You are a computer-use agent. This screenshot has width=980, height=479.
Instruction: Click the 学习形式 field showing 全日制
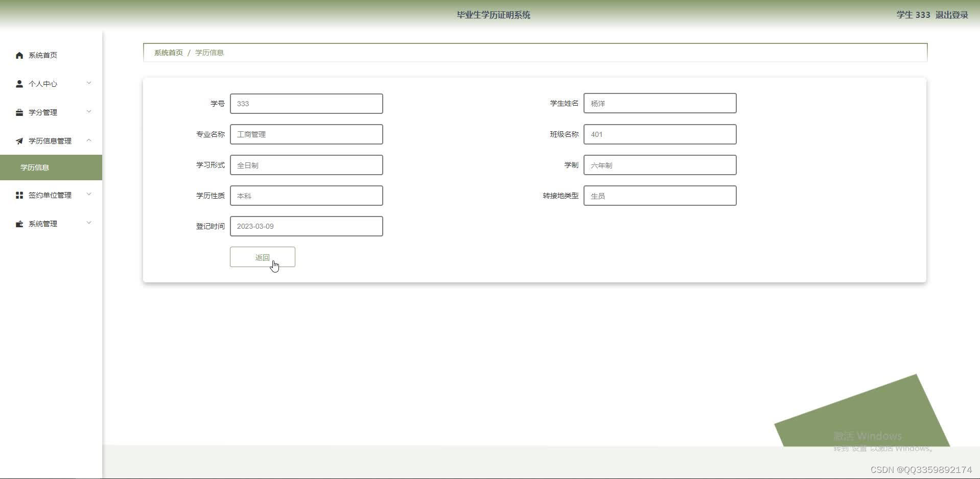point(307,165)
